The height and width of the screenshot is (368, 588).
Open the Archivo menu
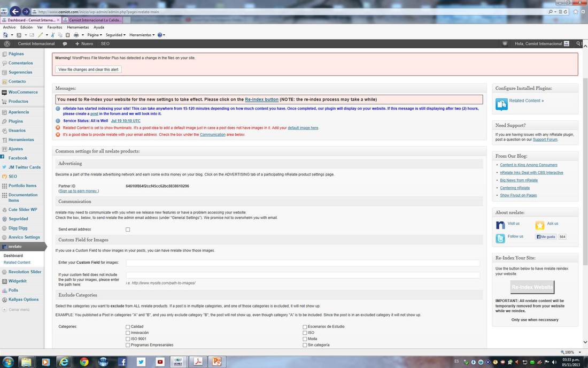pos(10,27)
